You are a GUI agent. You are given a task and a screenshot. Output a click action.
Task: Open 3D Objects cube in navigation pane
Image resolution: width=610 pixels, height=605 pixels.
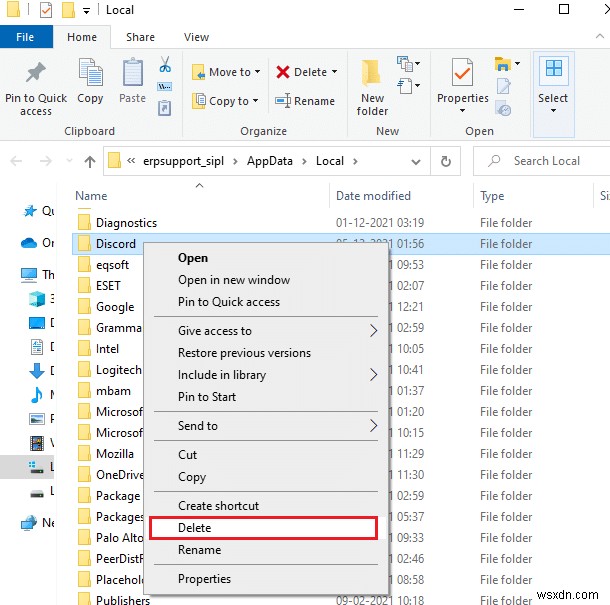[x=37, y=299]
